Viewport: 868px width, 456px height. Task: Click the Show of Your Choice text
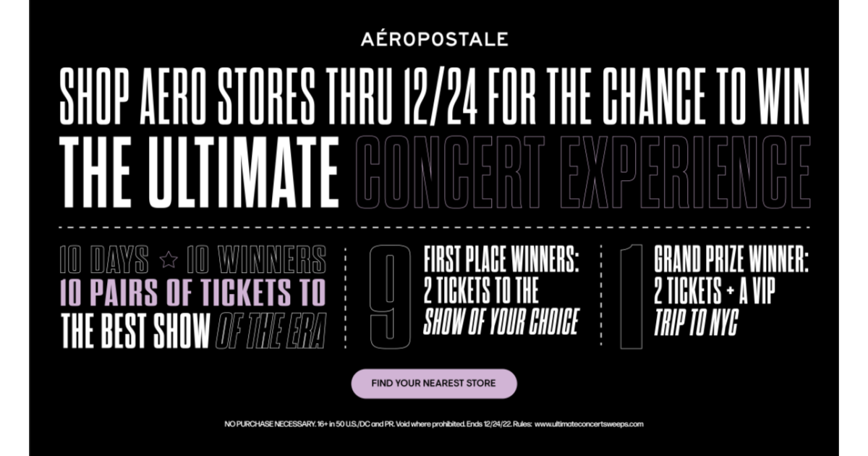501,323
